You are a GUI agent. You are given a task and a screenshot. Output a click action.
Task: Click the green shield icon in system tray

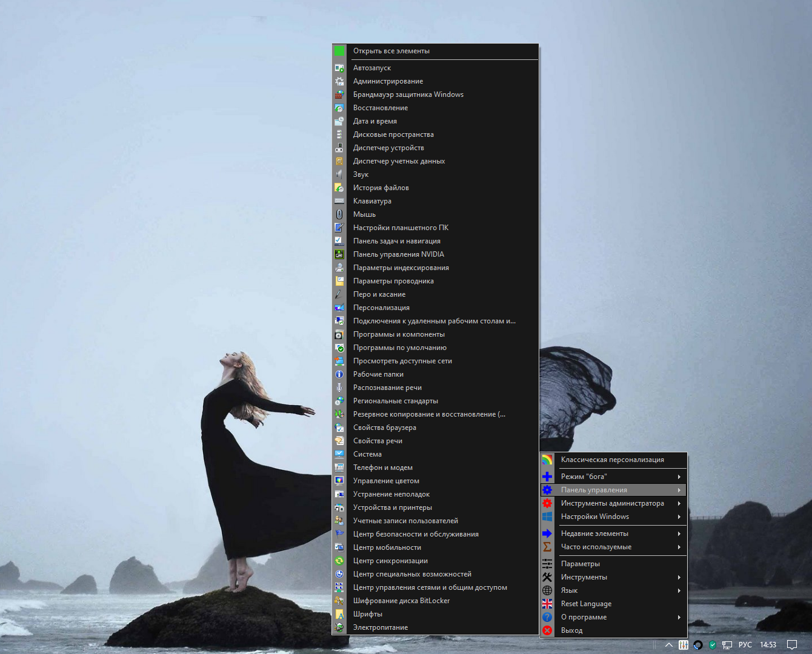(713, 645)
